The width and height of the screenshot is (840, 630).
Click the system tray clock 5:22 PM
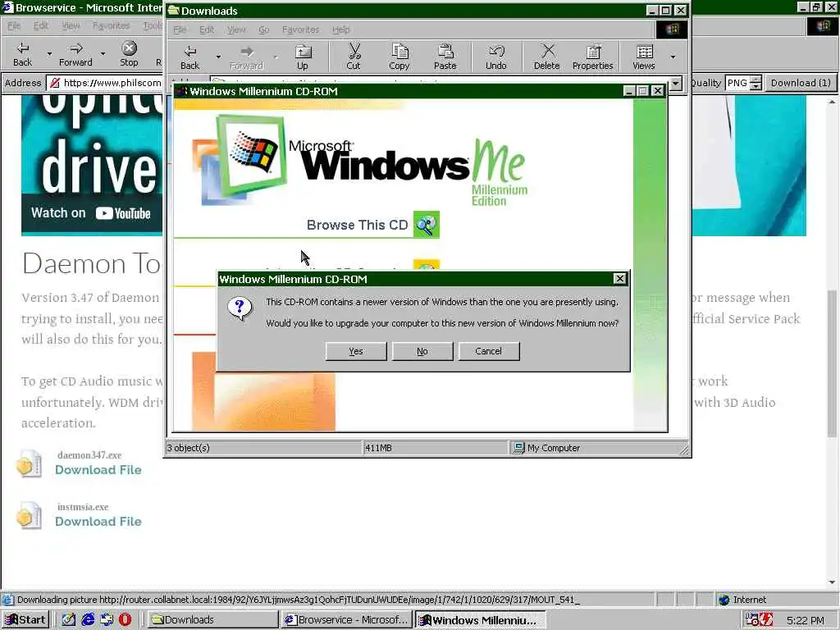[806, 620]
